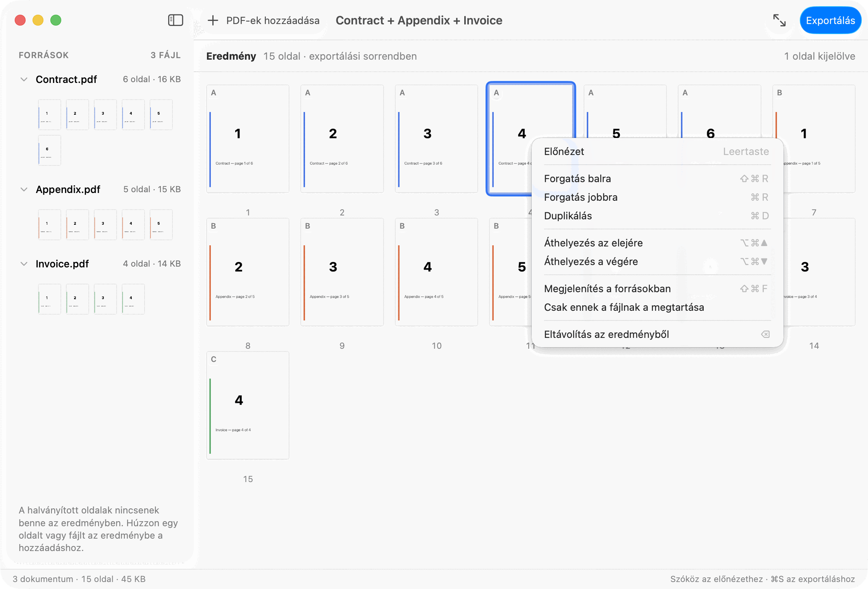The image size is (868, 589).
Task: Select Contract page 6 result thumbnail
Action: (x=719, y=111)
